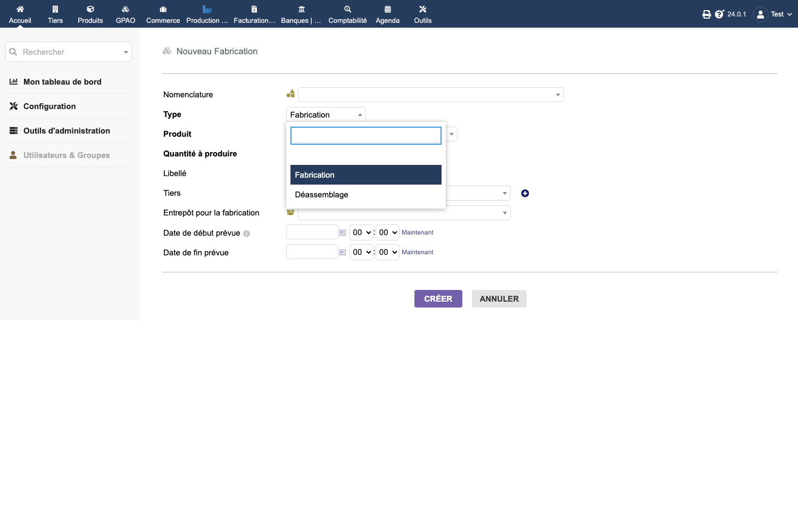Image resolution: width=798 pixels, height=532 pixels.
Task: Expand the Nomenclature dropdown
Action: pos(431,95)
